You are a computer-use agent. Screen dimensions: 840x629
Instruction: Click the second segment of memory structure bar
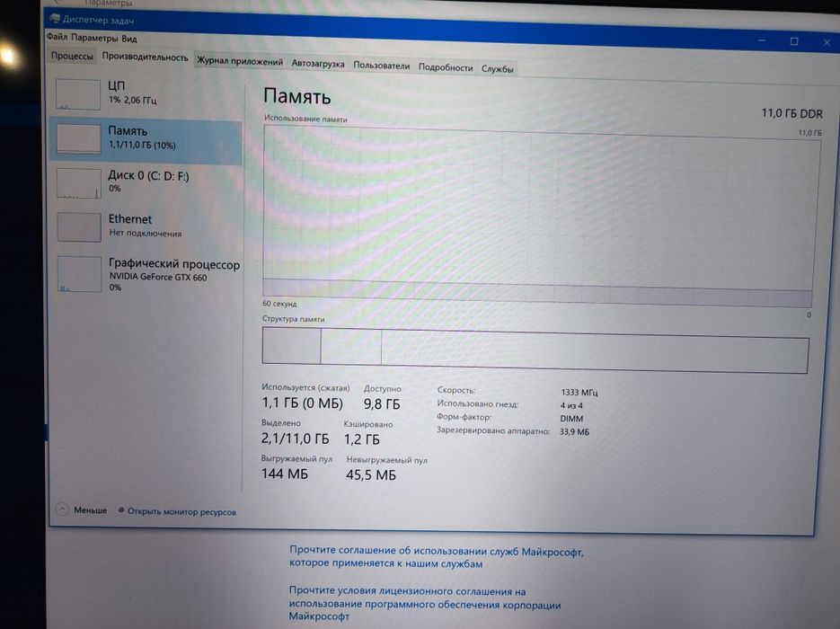(351, 349)
